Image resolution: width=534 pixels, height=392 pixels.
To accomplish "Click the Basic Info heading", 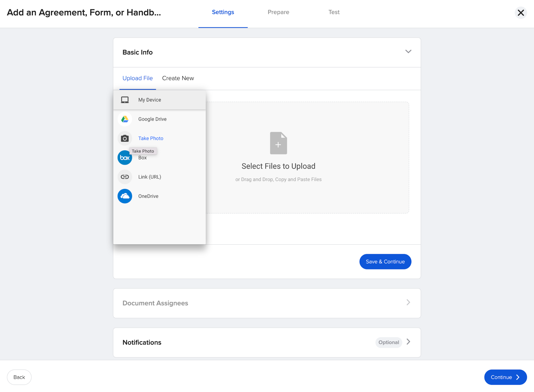I will click(138, 52).
